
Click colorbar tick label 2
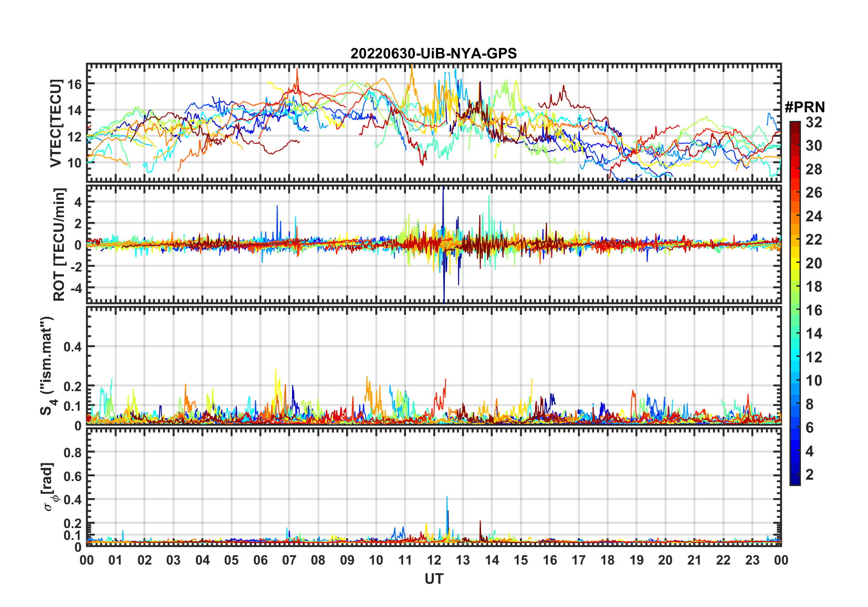tap(810, 475)
